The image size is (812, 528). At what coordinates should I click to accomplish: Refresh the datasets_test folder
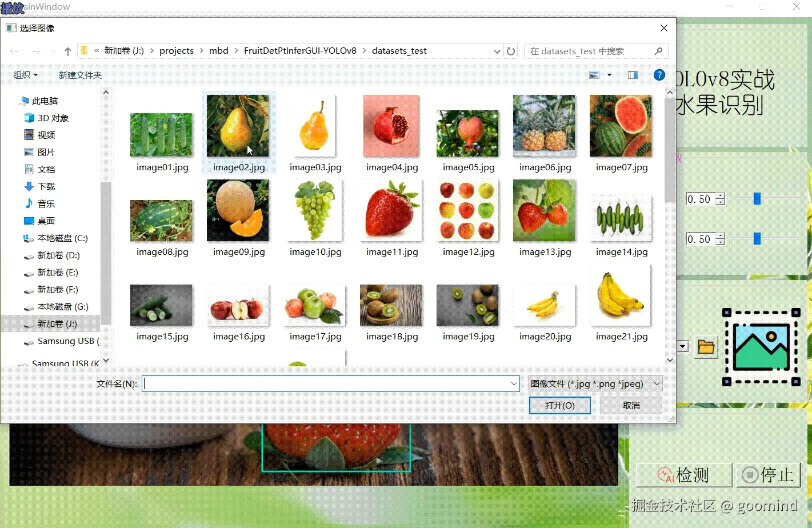tap(511, 51)
